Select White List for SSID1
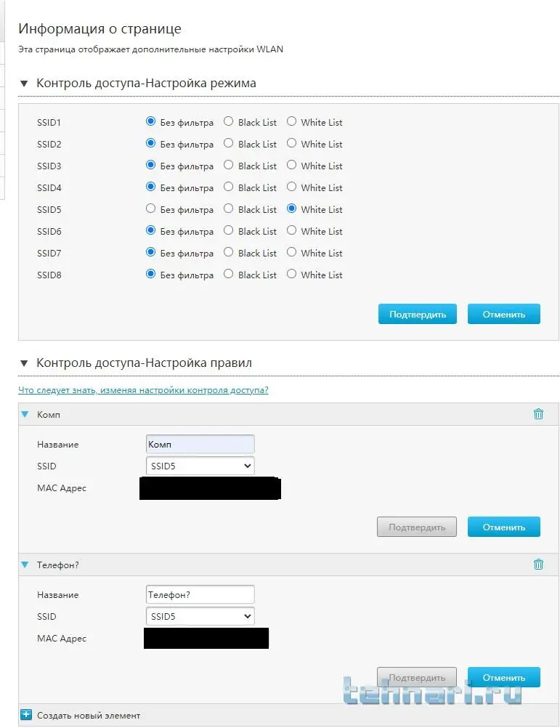This screenshot has width=560, height=728. (291, 121)
